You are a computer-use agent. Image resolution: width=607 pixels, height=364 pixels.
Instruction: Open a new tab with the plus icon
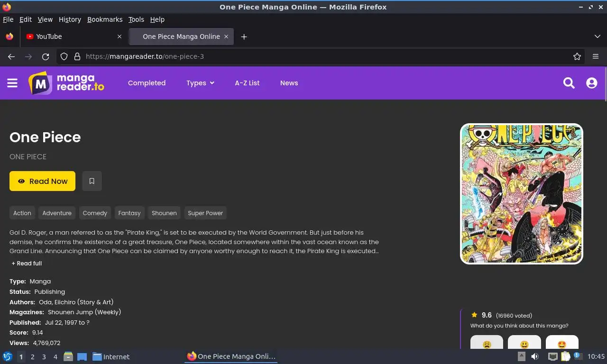click(244, 36)
